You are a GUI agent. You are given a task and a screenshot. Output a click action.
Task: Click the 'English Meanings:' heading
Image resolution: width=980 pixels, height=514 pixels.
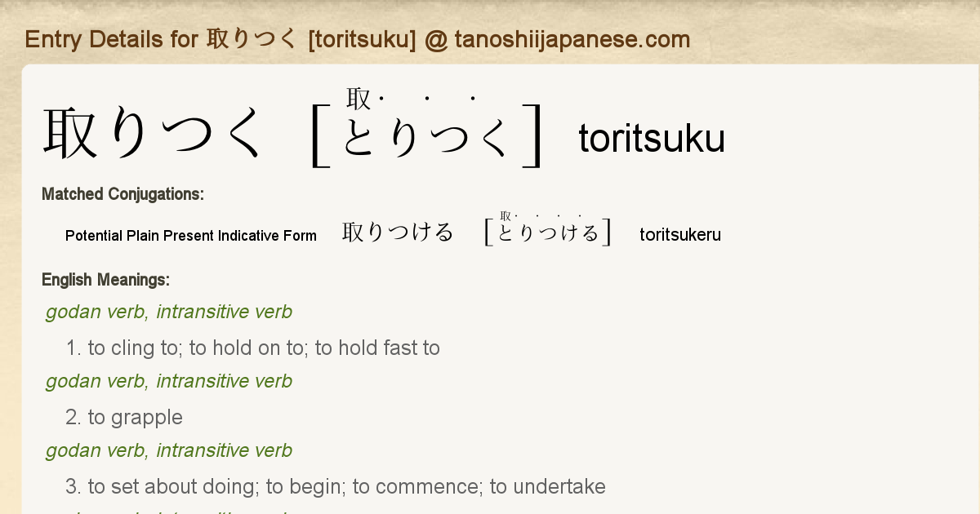coord(105,280)
